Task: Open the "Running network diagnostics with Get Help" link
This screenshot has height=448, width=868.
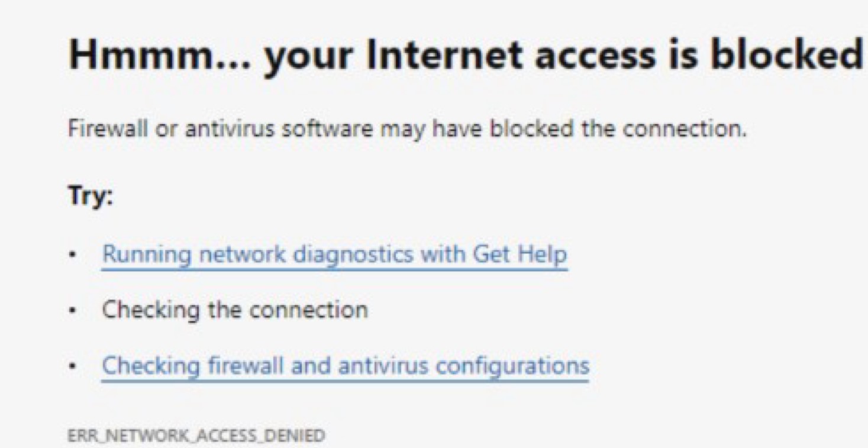Action: pos(334,254)
